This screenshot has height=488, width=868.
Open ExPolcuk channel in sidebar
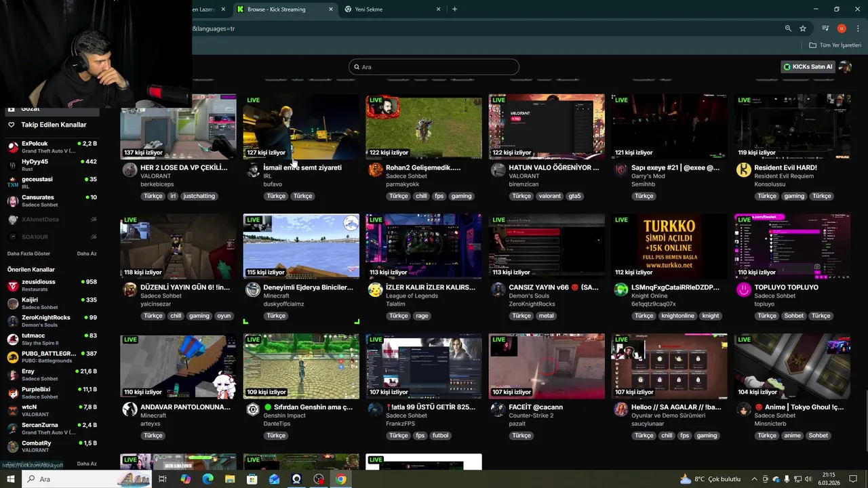point(52,147)
